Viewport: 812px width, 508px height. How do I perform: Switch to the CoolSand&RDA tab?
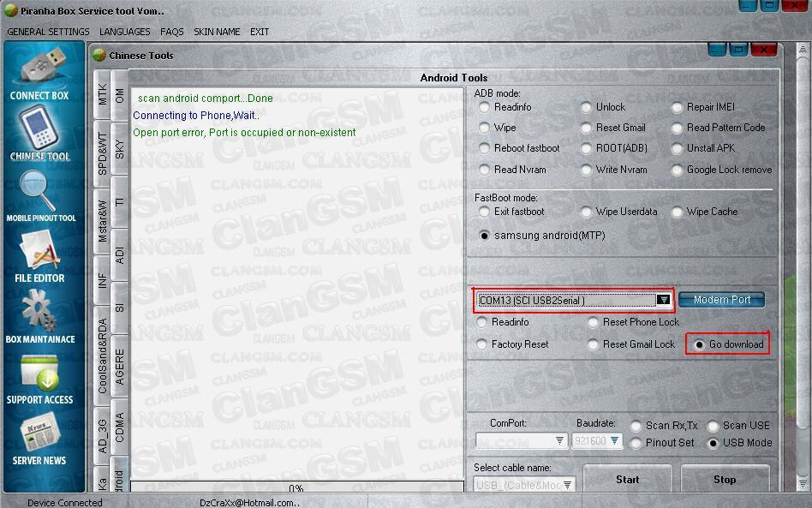coord(102,356)
